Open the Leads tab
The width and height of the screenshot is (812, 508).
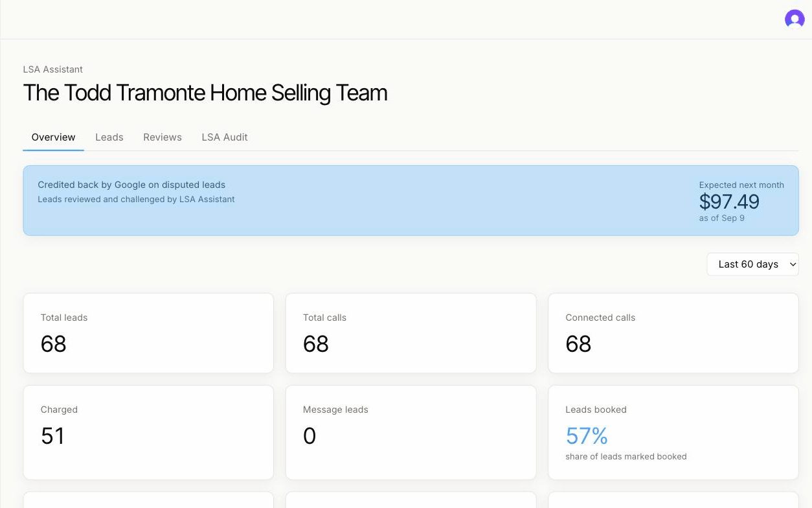pyautogui.click(x=109, y=137)
